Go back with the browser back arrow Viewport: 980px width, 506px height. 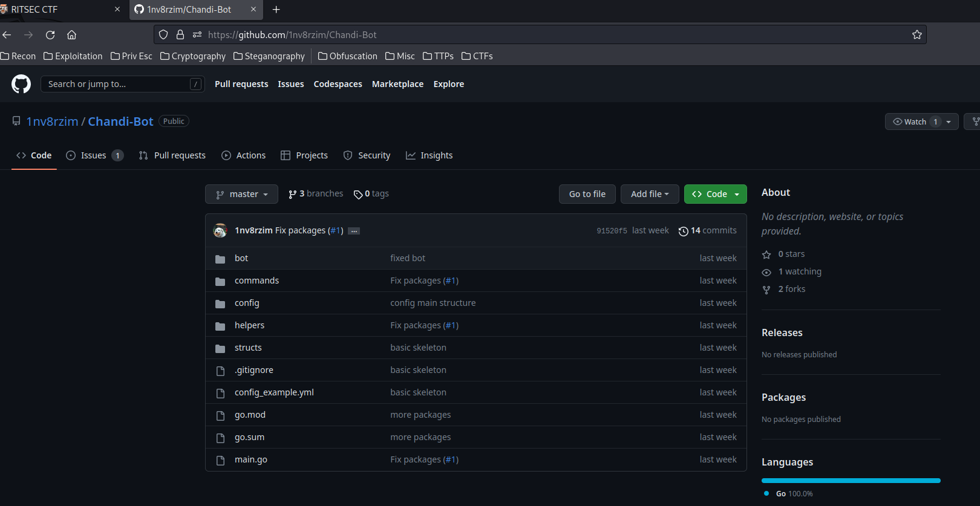pos(7,35)
